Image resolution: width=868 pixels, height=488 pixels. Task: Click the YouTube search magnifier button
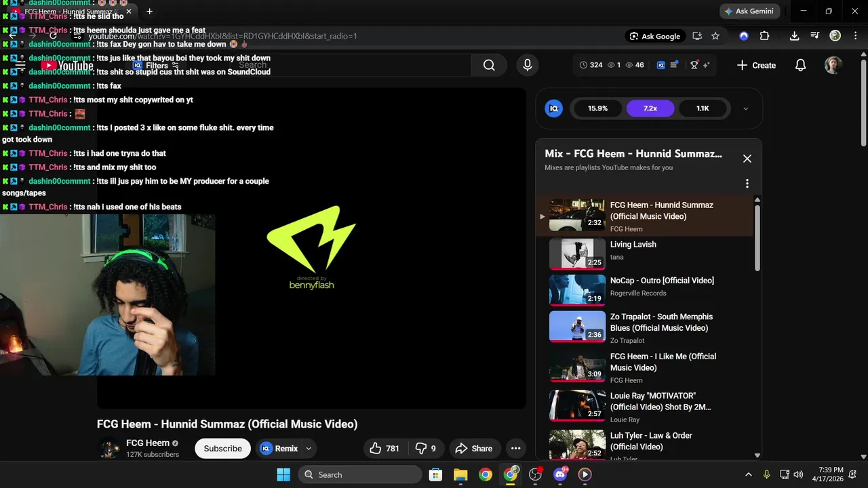pyautogui.click(x=489, y=65)
